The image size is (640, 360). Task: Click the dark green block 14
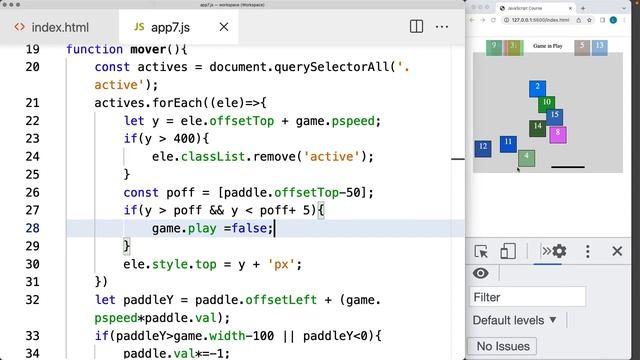tap(538, 128)
